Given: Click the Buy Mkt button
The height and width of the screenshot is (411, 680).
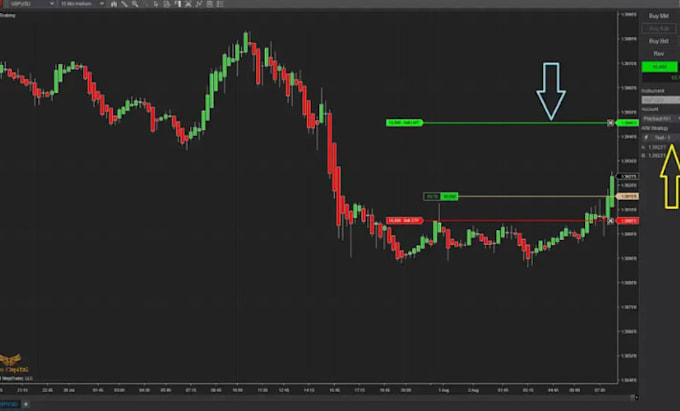Looking at the screenshot, I should click(x=659, y=16).
